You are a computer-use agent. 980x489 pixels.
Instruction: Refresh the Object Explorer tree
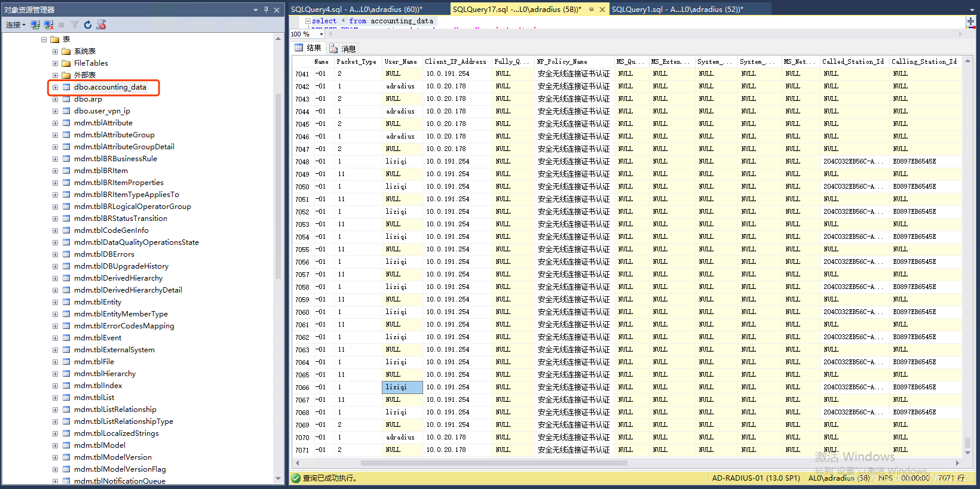[x=88, y=24]
